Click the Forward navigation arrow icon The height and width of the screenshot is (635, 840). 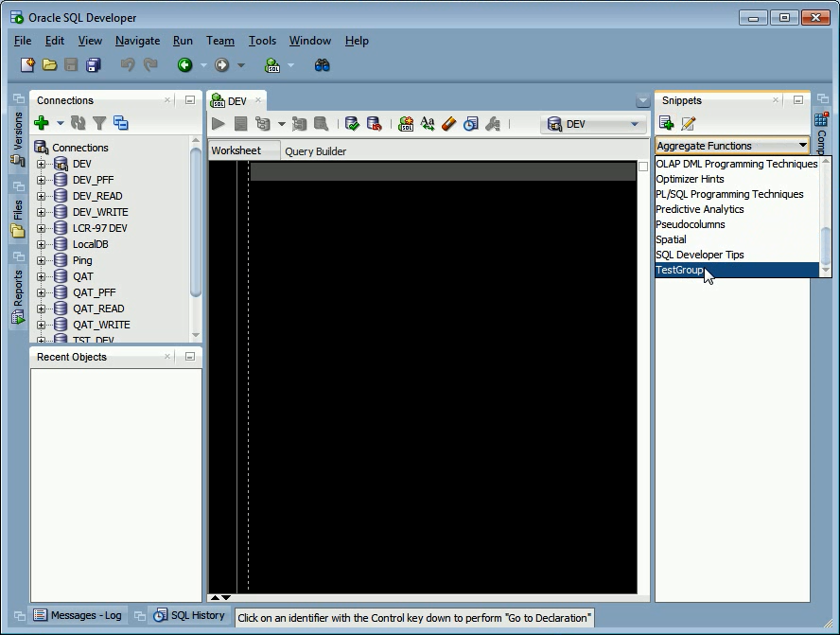tap(221, 65)
